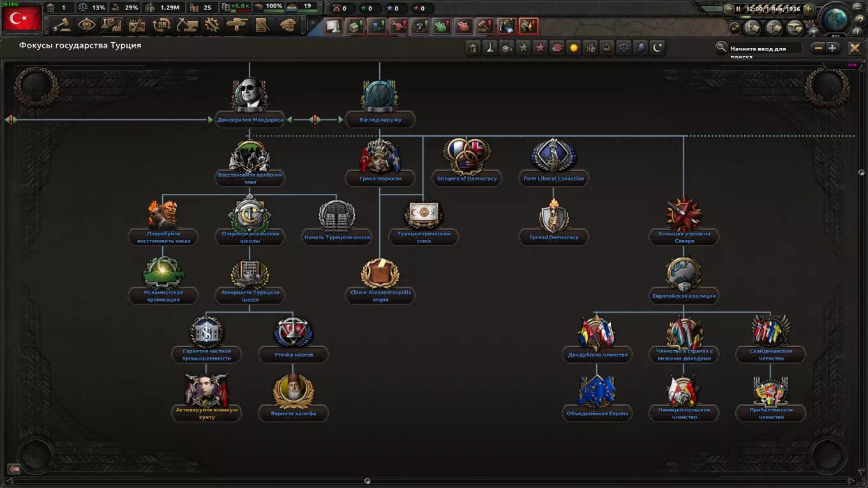Filter focuses by the industry building icon
Screen dimensions: 868x488
coord(472,47)
